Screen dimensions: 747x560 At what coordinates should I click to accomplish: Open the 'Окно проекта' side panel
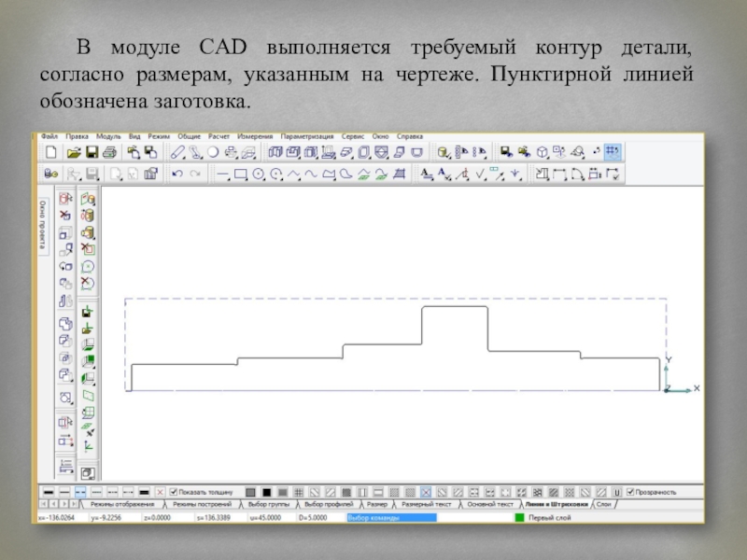point(43,224)
